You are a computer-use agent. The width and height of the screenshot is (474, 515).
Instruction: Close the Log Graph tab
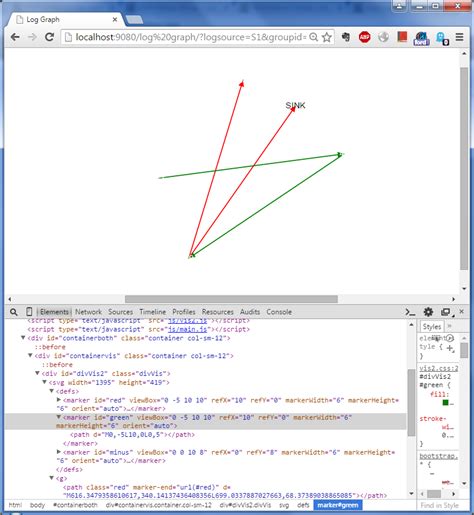115,20
